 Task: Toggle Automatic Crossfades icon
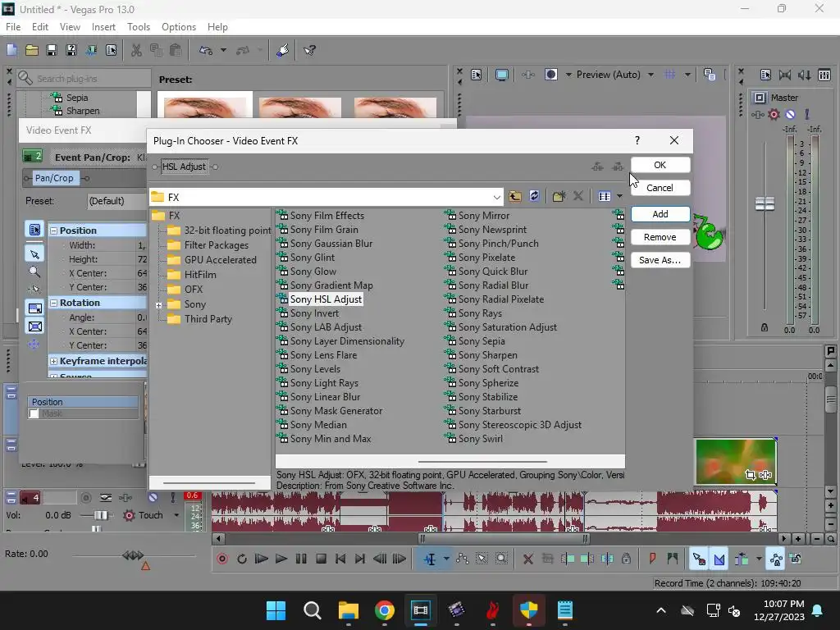719,559
